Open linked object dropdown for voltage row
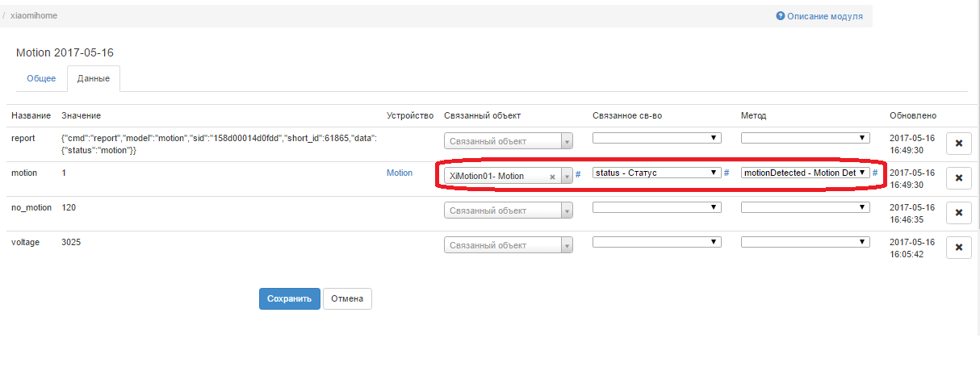 [508, 245]
